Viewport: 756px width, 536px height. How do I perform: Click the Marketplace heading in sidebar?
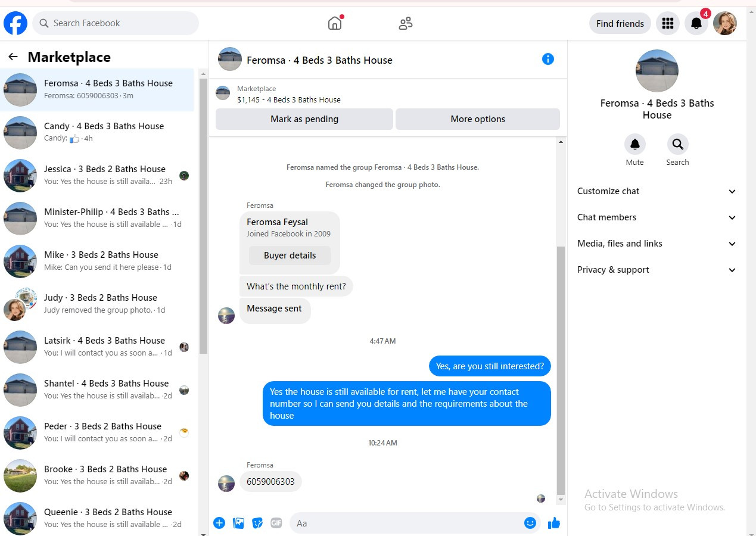69,57
